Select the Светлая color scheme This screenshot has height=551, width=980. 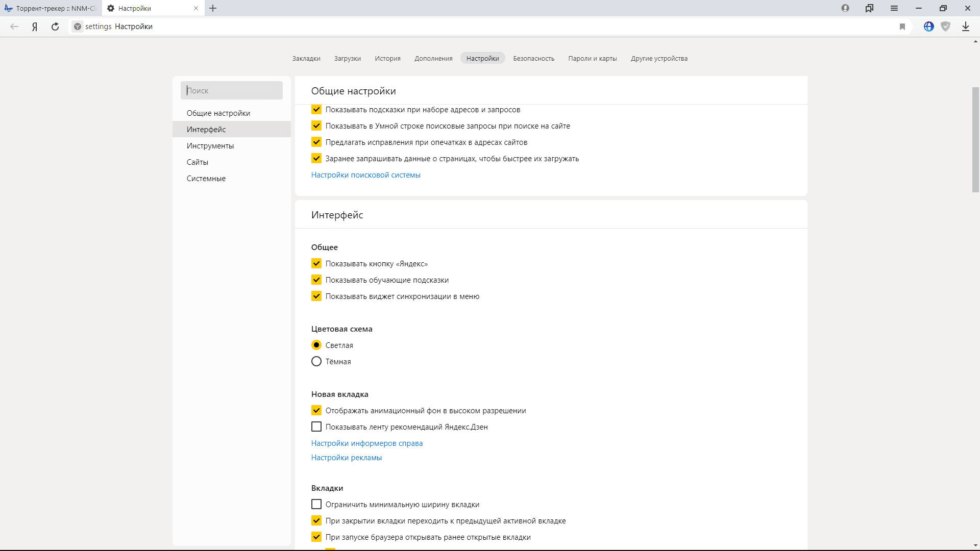(316, 345)
